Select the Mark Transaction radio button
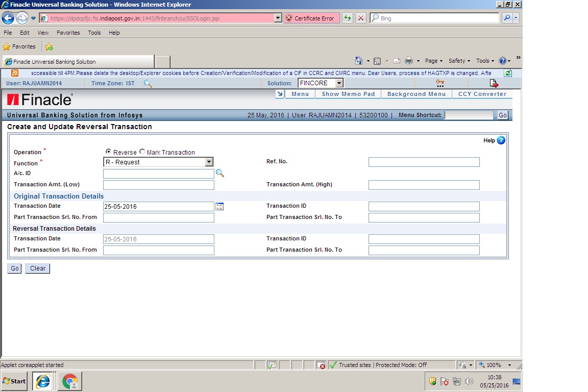588x392 pixels. (x=142, y=152)
